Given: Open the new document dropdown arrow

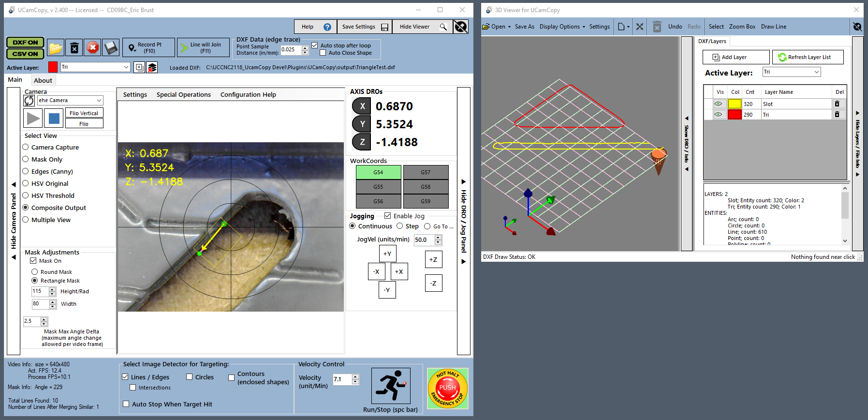Looking at the screenshot, I should [x=629, y=27].
